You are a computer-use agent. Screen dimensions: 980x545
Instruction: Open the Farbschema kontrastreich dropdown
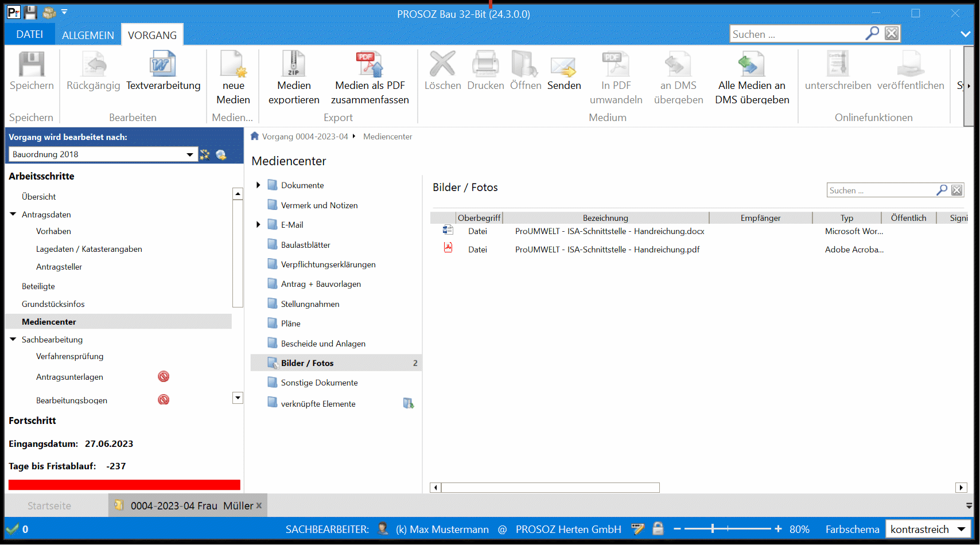928,530
